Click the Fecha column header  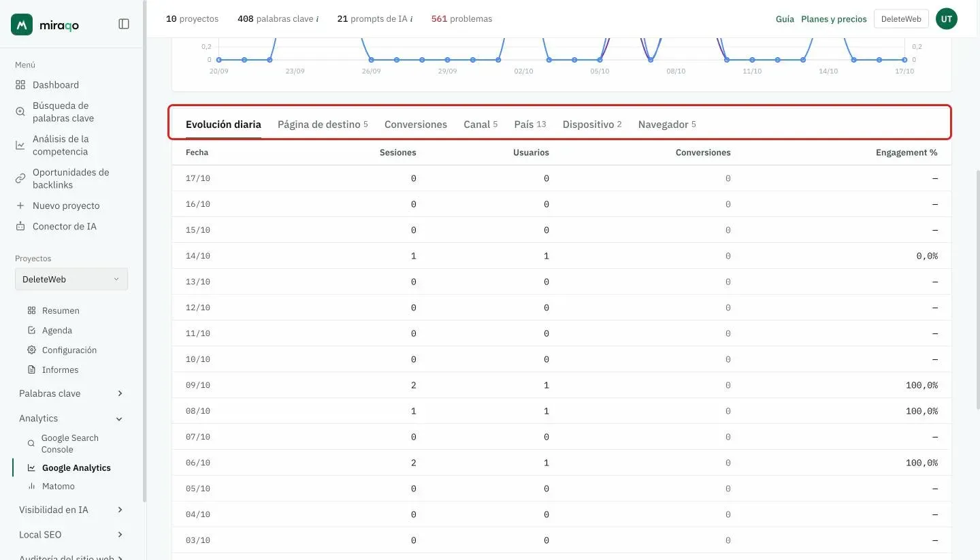pos(197,152)
